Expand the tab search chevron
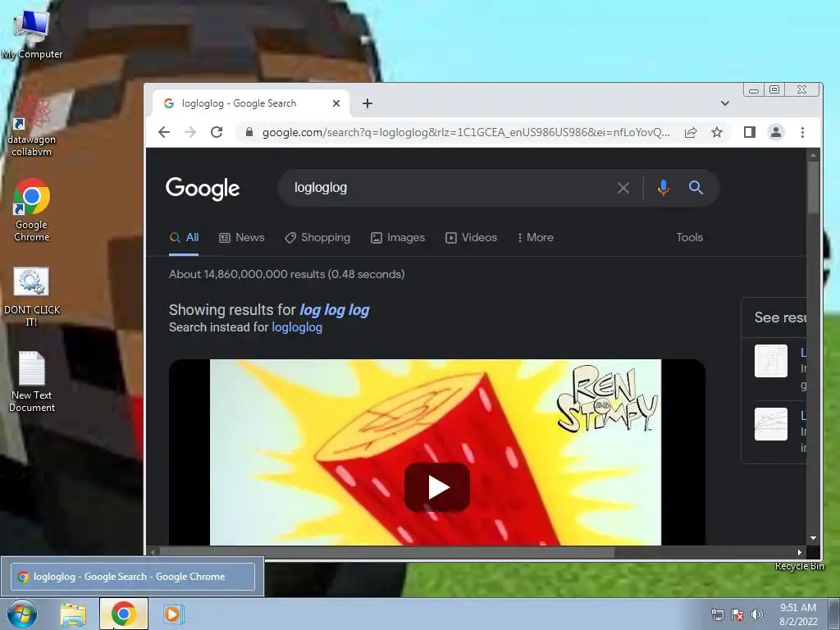This screenshot has width=840, height=630. [725, 103]
